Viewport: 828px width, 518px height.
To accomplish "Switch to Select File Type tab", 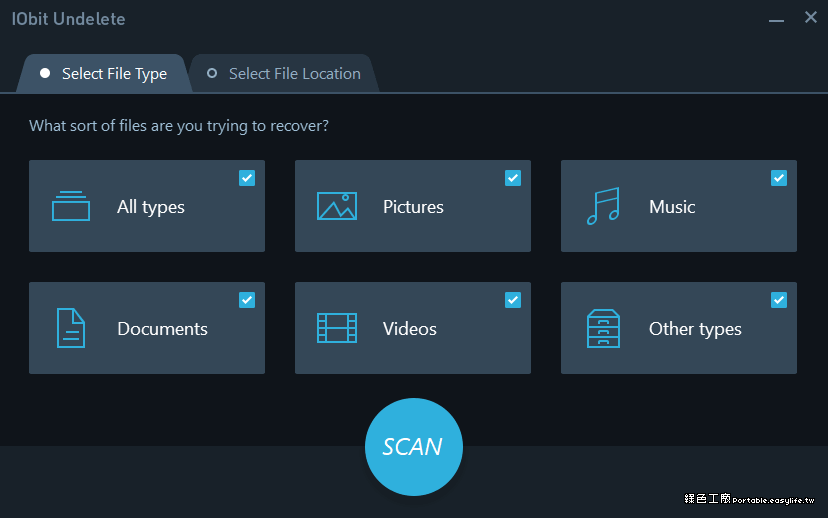I will point(104,73).
